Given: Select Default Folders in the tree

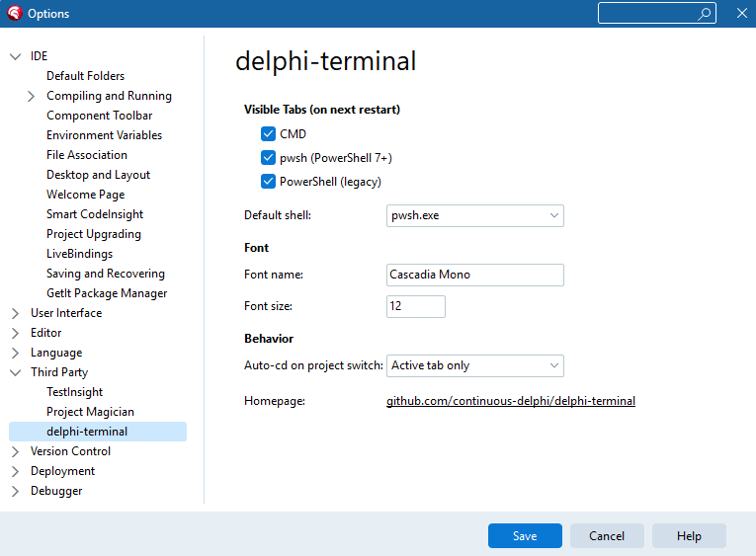Looking at the screenshot, I should pyautogui.click(x=85, y=76).
